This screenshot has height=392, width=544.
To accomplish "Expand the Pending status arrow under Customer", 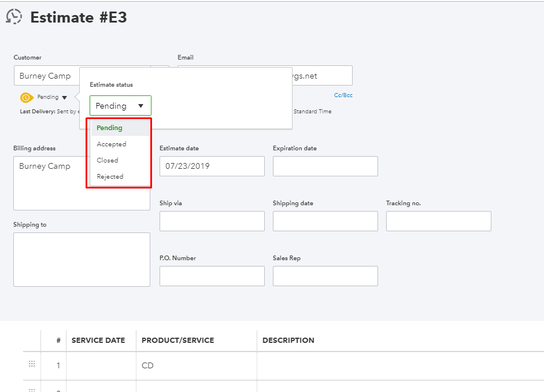I will click(64, 98).
